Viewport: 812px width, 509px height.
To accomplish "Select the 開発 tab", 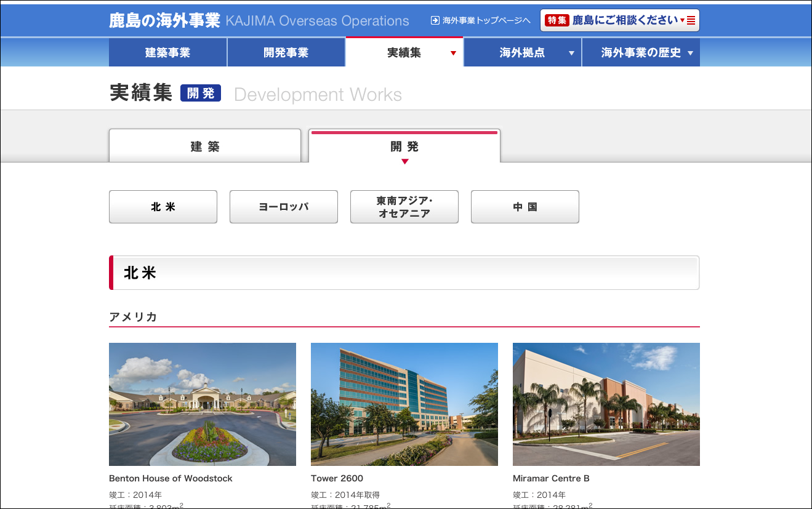I will (x=404, y=146).
